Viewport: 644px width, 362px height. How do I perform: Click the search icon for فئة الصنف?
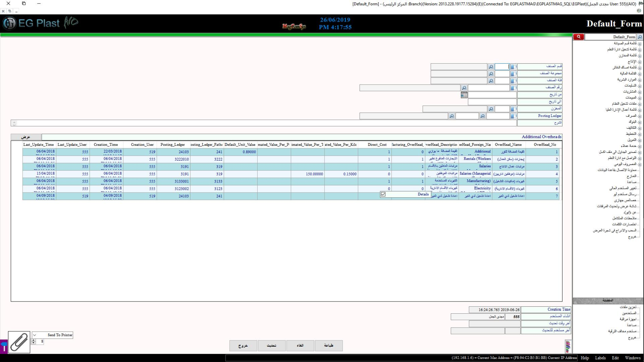coord(491,81)
